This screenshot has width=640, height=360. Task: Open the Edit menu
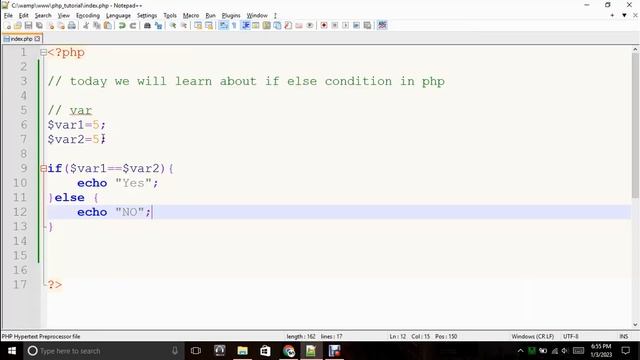[24, 16]
